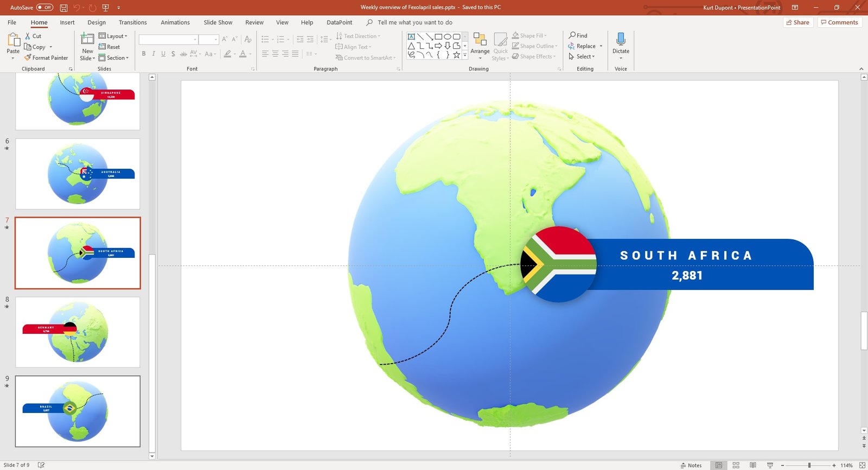Switch to the DataPoint tab
This screenshot has width=868, height=470.
coord(339,22)
